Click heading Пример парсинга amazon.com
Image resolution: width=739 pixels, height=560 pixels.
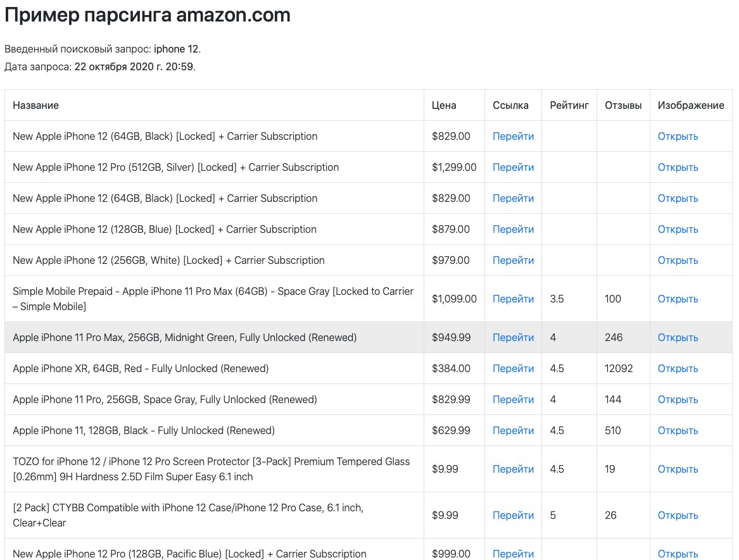[148, 15]
